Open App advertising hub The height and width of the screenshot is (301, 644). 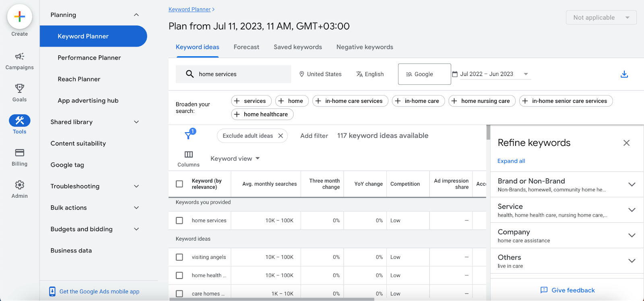88,100
